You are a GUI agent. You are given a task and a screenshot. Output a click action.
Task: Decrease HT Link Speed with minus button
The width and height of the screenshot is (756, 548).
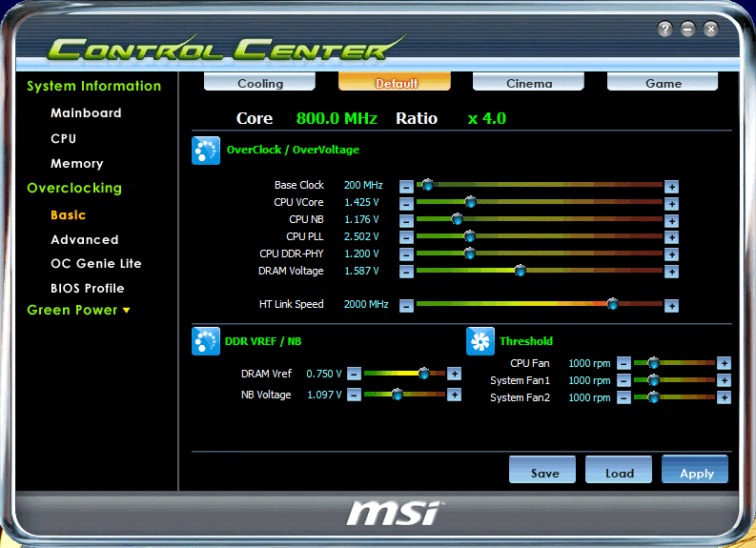click(x=406, y=306)
